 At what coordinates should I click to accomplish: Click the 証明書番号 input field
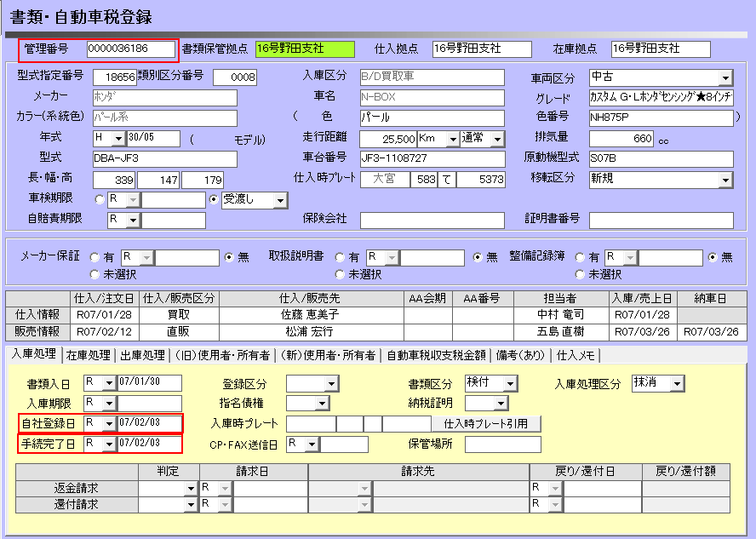[661, 221]
